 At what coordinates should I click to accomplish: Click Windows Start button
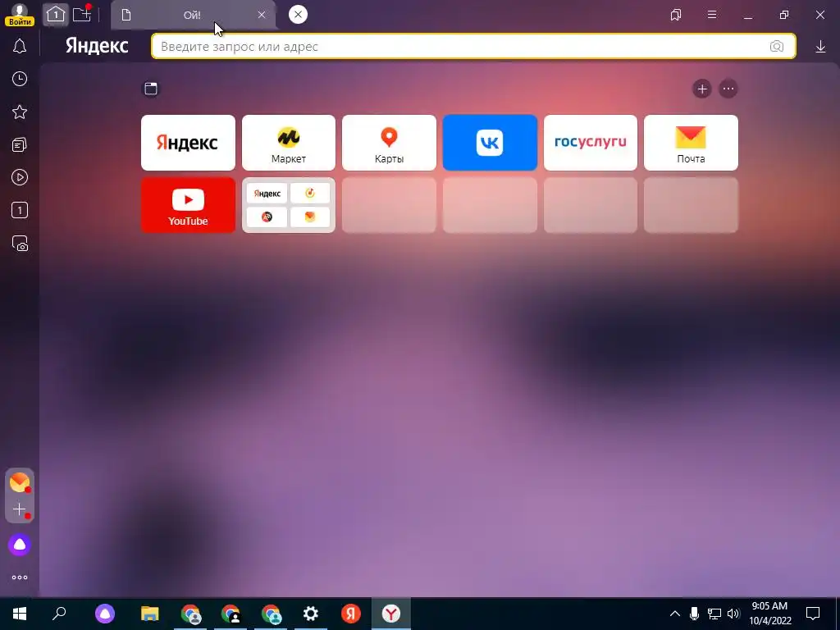click(20, 614)
